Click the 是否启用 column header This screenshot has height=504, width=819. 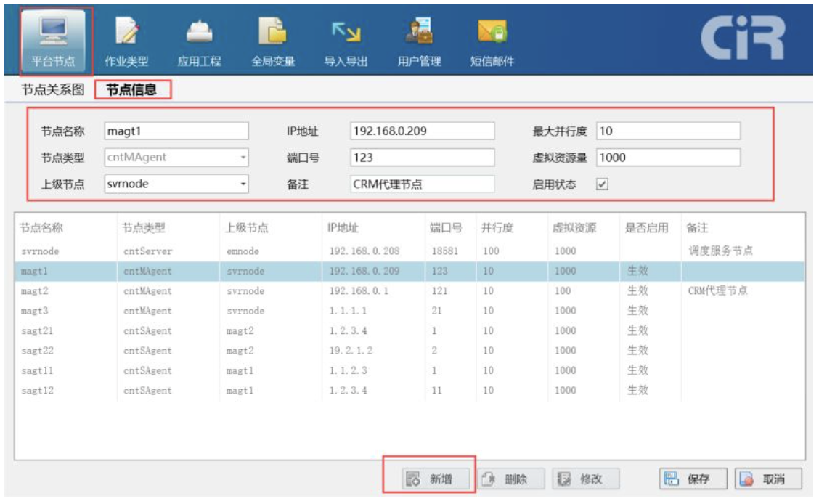coord(647,228)
